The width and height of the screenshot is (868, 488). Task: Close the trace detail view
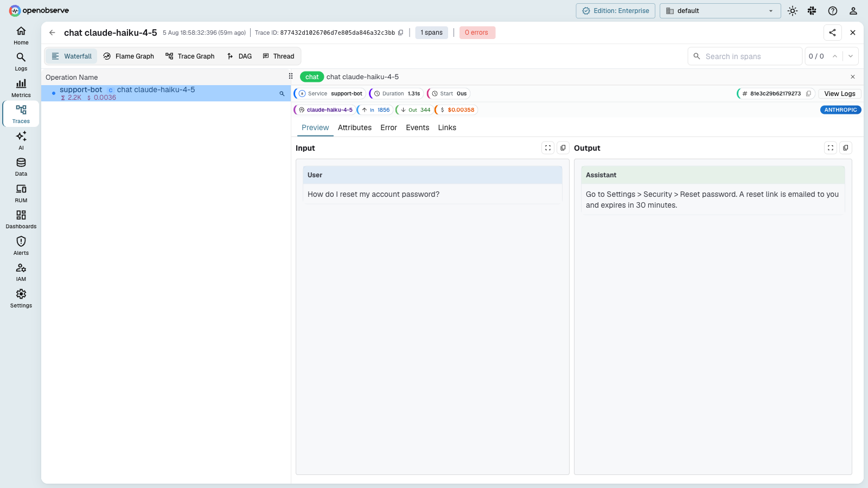click(x=853, y=33)
